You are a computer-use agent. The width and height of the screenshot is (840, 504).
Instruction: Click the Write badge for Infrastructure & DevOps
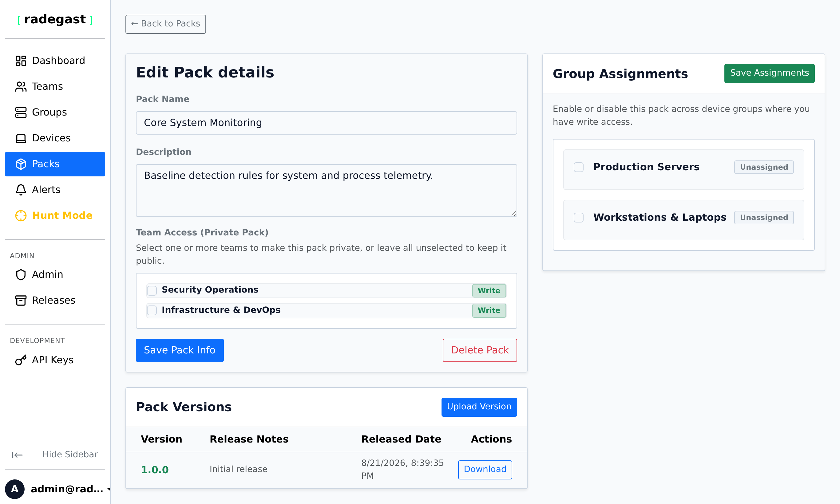click(x=489, y=310)
